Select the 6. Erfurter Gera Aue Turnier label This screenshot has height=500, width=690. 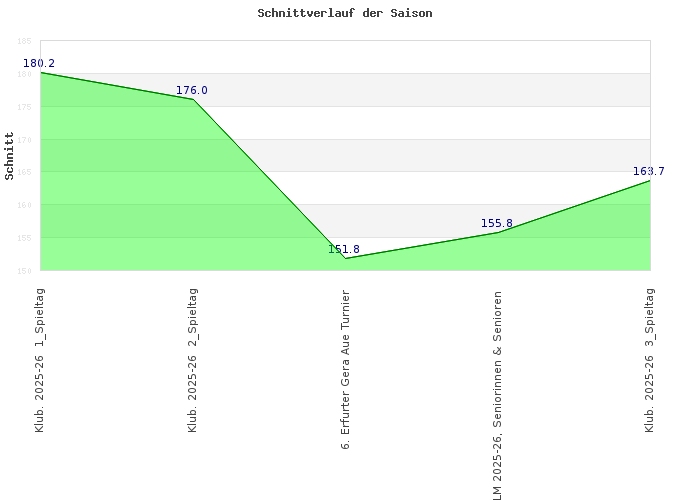point(346,369)
